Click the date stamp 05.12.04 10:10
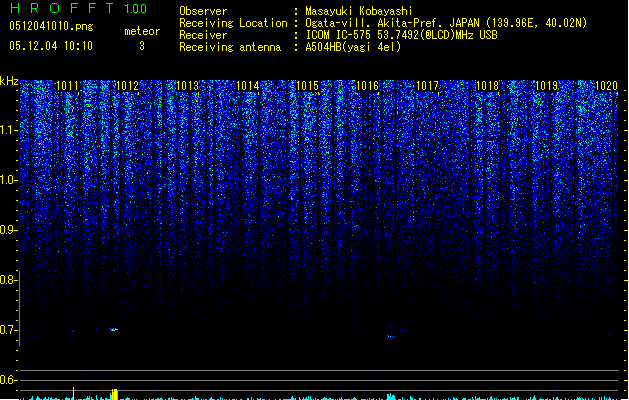This screenshot has width=629, height=400. click(51, 46)
